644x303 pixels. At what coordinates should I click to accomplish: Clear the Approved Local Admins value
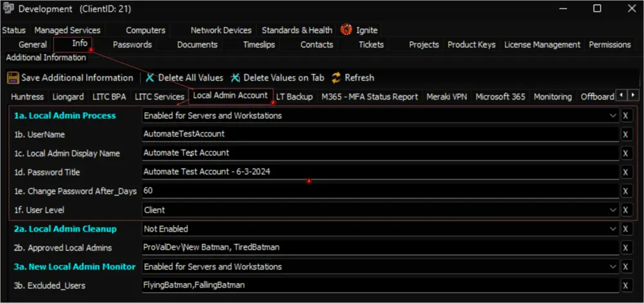tap(626, 248)
